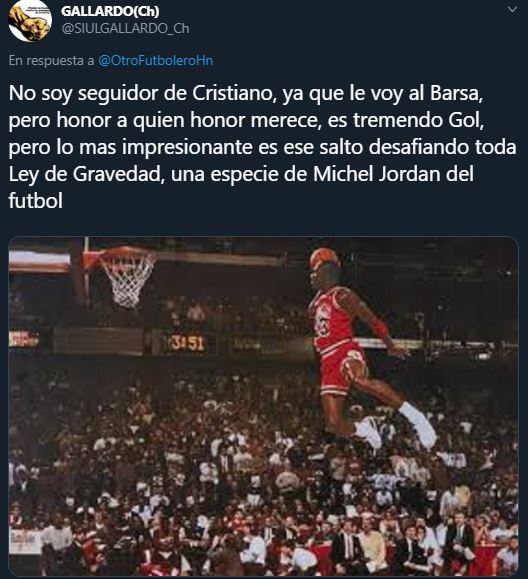Click the basketball hoop in the photo
528x579 pixels.
[125, 277]
